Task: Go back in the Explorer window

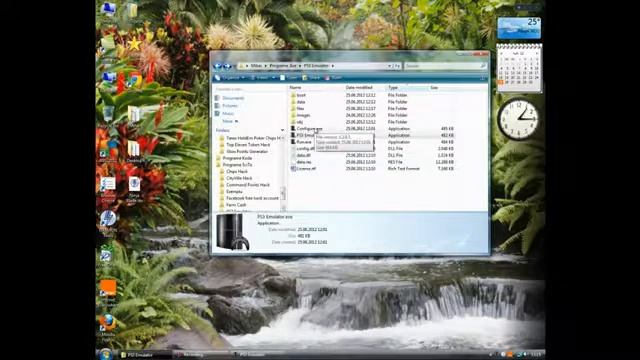Action: [218, 66]
